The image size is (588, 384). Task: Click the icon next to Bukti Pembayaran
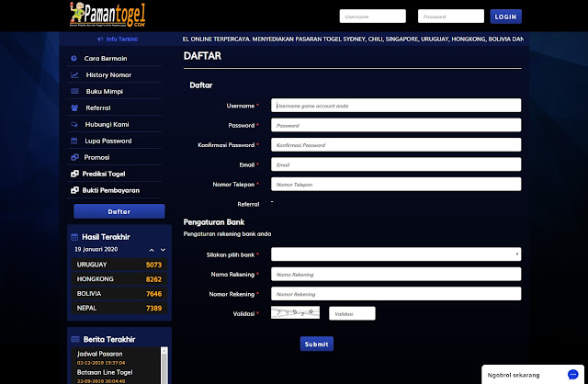pyautogui.click(x=74, y=190)
